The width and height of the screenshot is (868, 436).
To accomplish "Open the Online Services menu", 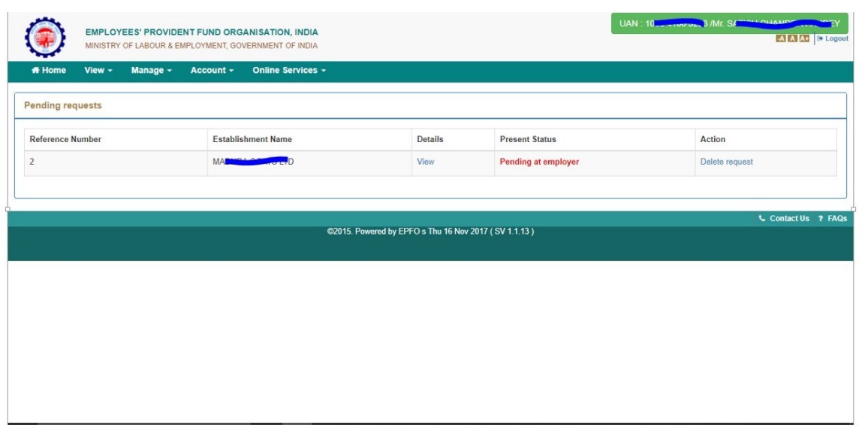I will tap(289, 71).
